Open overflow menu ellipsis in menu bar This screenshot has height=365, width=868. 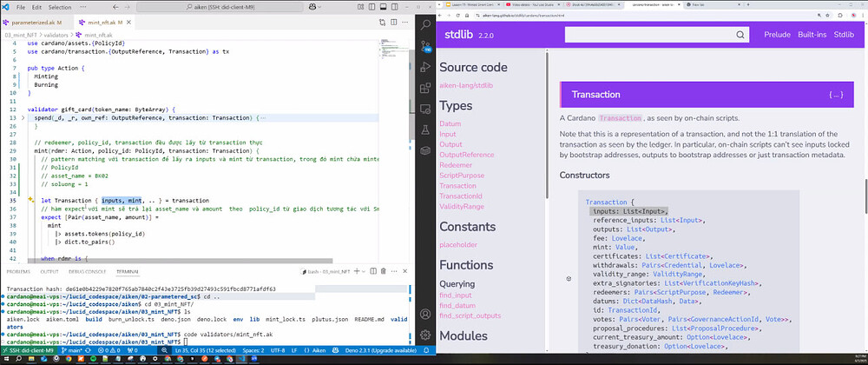click(82, 7)
